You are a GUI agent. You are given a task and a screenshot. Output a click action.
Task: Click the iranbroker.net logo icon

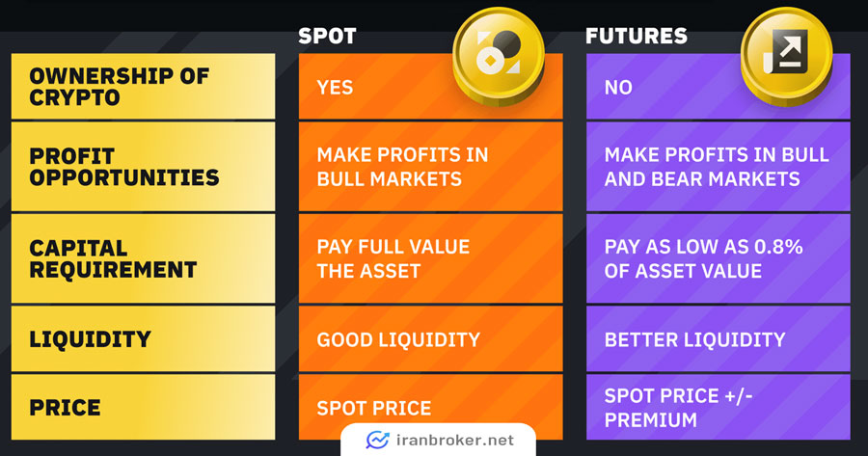377,440
